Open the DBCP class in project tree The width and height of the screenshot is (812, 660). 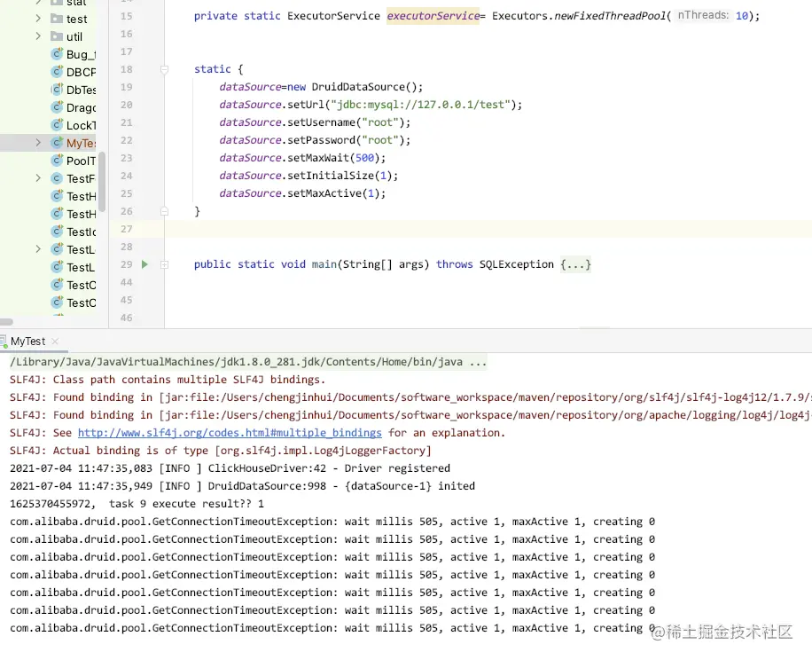click(81, 72)
